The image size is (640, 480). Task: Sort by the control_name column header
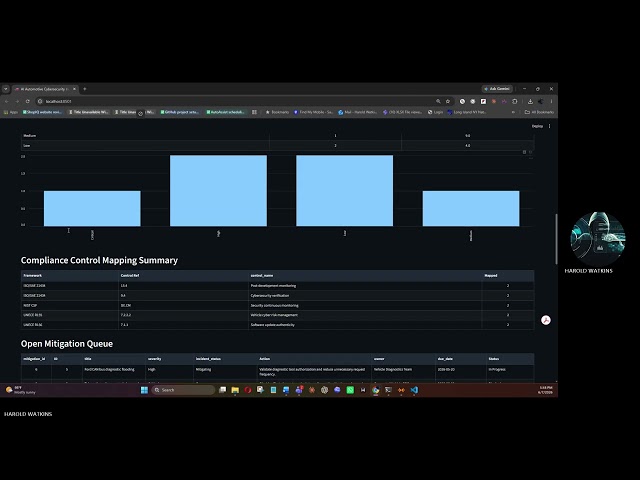tap(365, 276)
